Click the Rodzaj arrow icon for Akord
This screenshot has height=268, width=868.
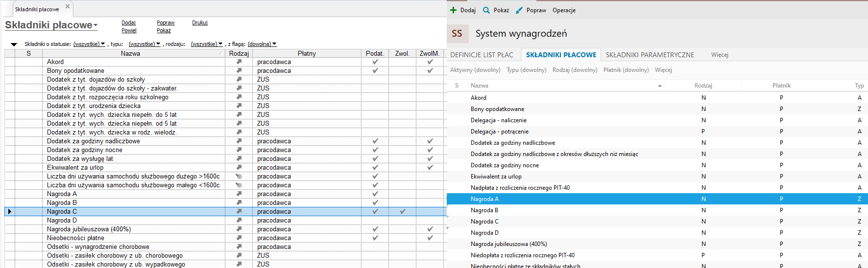click(x=239, y=62)
